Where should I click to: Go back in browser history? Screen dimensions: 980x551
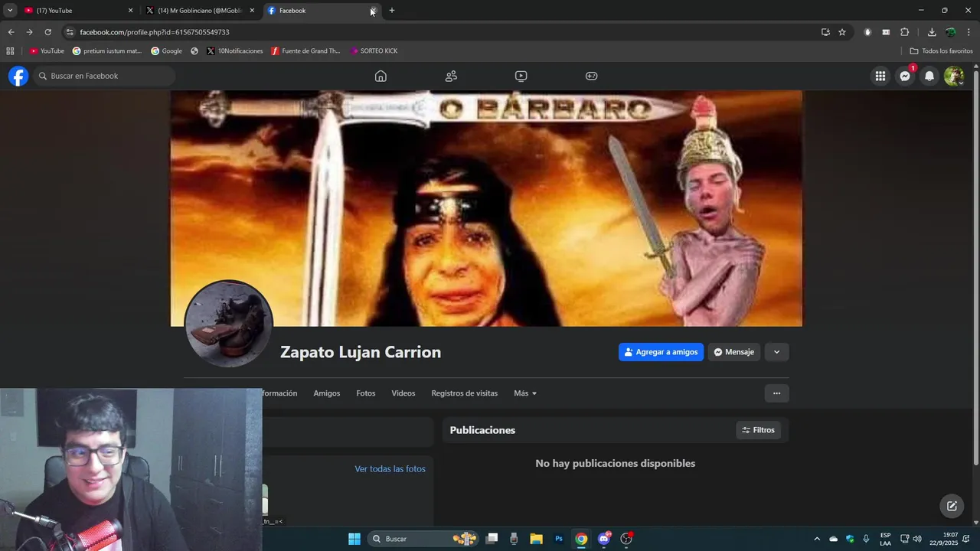point(11,32)
